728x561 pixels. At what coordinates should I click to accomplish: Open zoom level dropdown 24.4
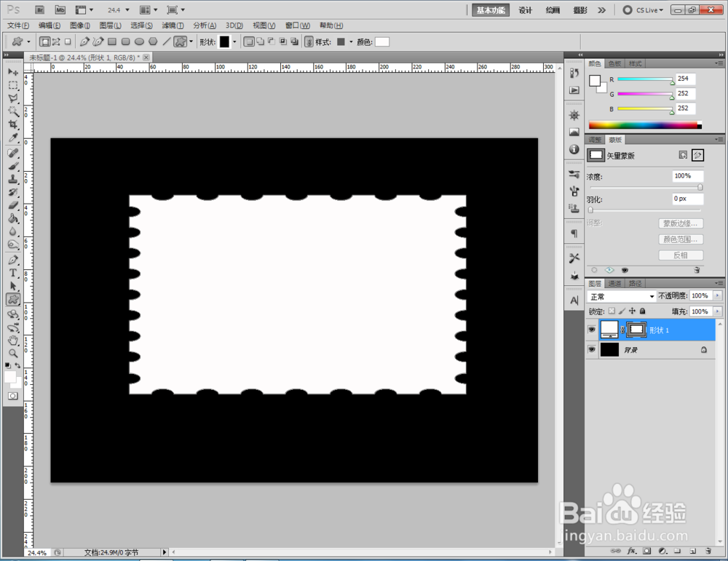click(x=127, y=9)
